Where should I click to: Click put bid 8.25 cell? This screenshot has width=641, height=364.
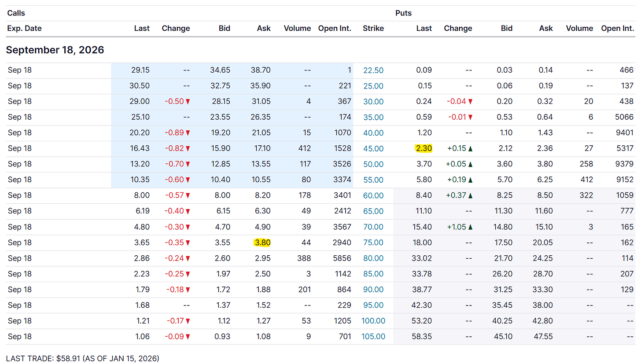click(505, 195)
